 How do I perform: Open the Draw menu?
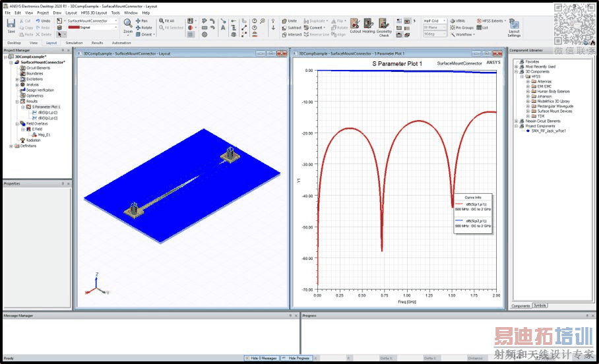pyautogui.click(x=57, y=13)
